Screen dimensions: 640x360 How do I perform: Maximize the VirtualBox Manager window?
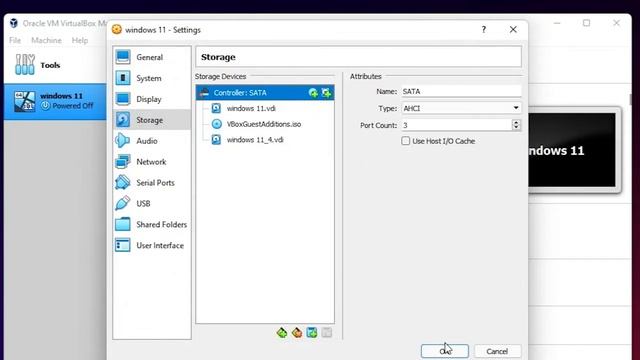pos(587,23)
